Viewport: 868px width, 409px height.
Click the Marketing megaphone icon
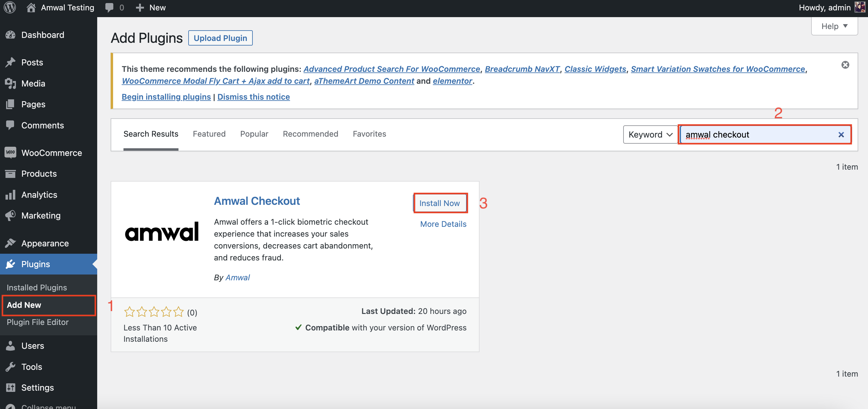[10, 215]
